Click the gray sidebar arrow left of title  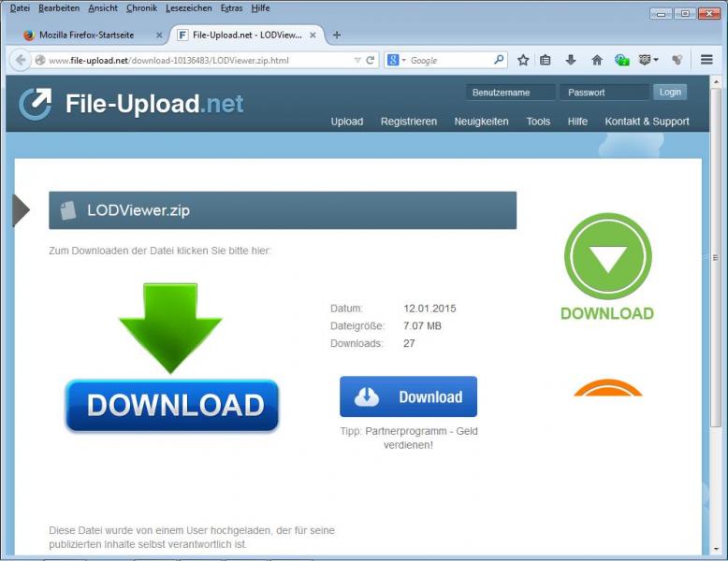click(x=21, y=210)
